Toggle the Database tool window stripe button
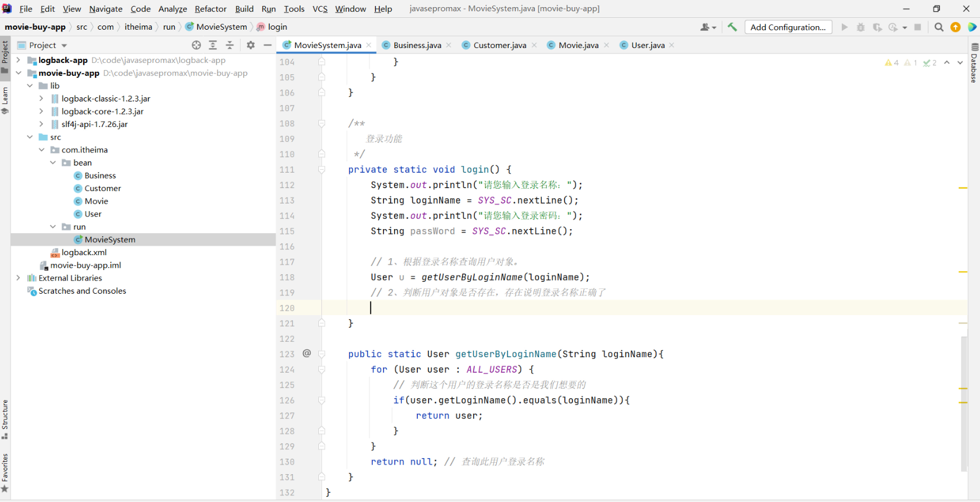 click(x=974, y=62)
